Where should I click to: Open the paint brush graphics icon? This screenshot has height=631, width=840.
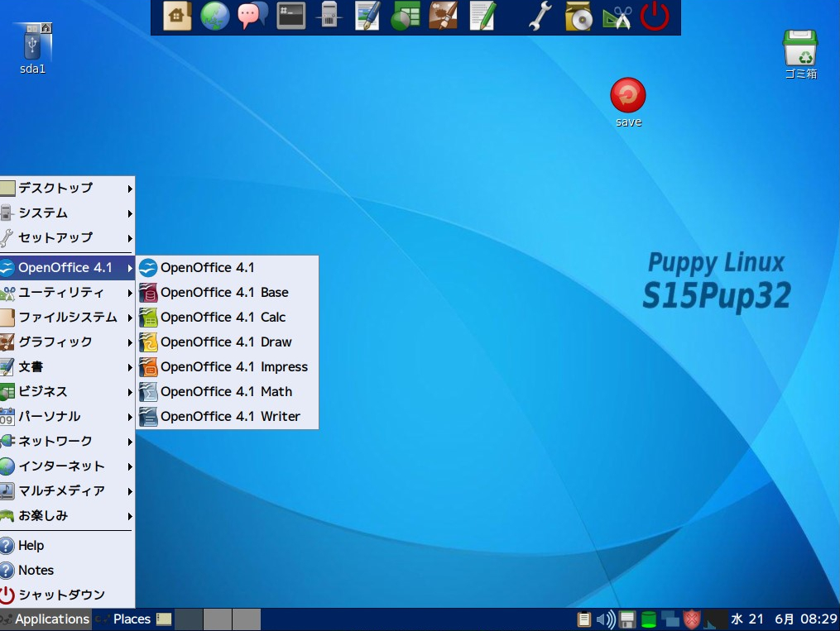[x=444, y=16]
